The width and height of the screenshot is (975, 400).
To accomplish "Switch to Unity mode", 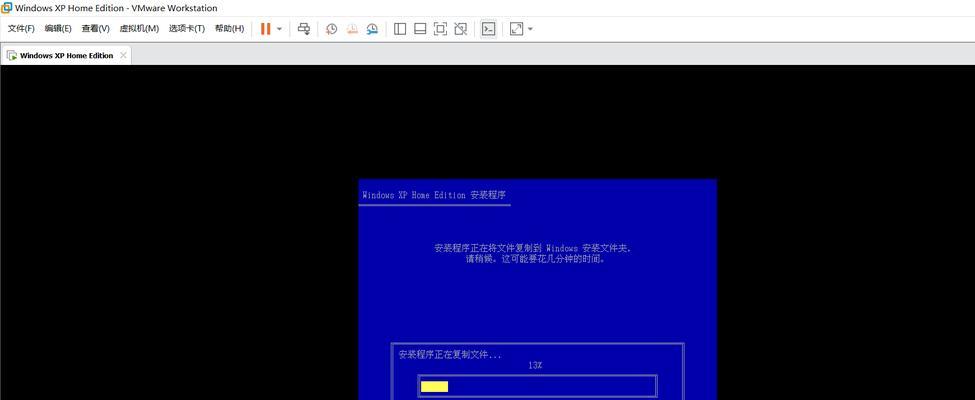I will [460, 29].
